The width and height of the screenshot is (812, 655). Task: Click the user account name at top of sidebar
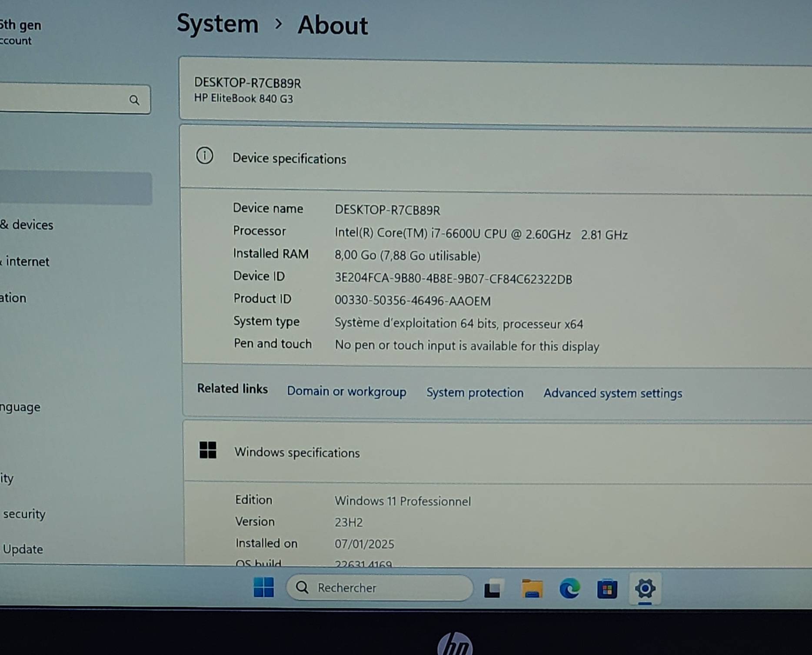(20, 25)
